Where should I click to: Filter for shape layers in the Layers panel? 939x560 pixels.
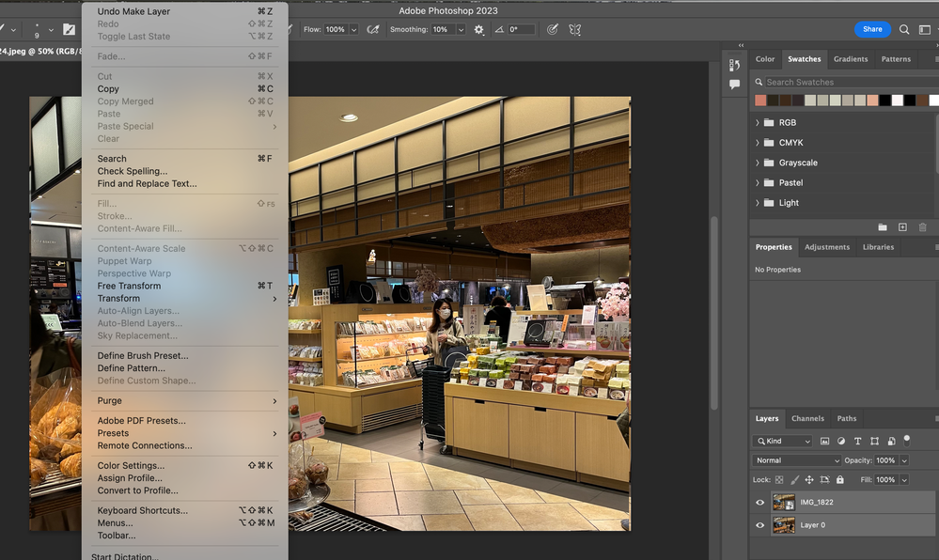pyautogui.click(x=875, y=441)
